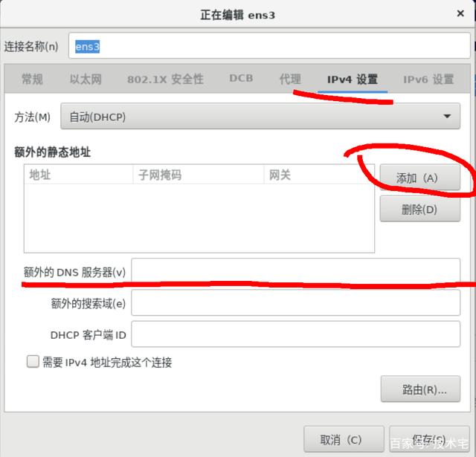Open the 方法 自动(DHCP) dropdown
Screen dimensions: 476x457
tap(260, 117)
